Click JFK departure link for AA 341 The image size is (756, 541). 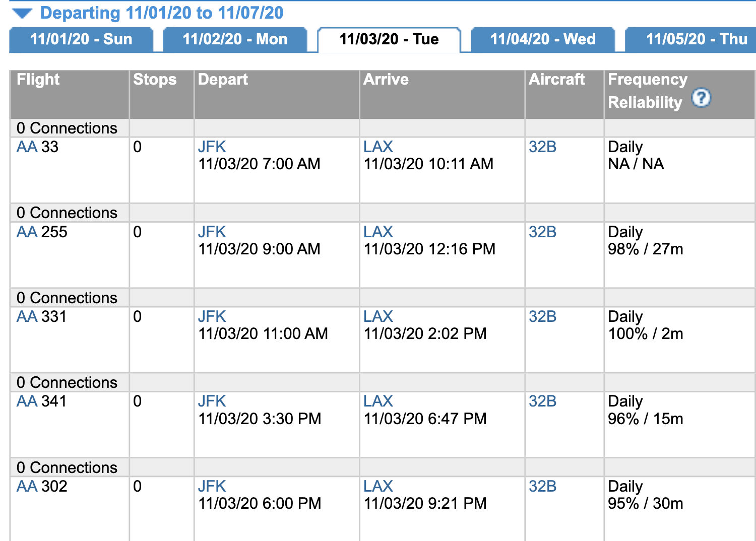(212, 401)
